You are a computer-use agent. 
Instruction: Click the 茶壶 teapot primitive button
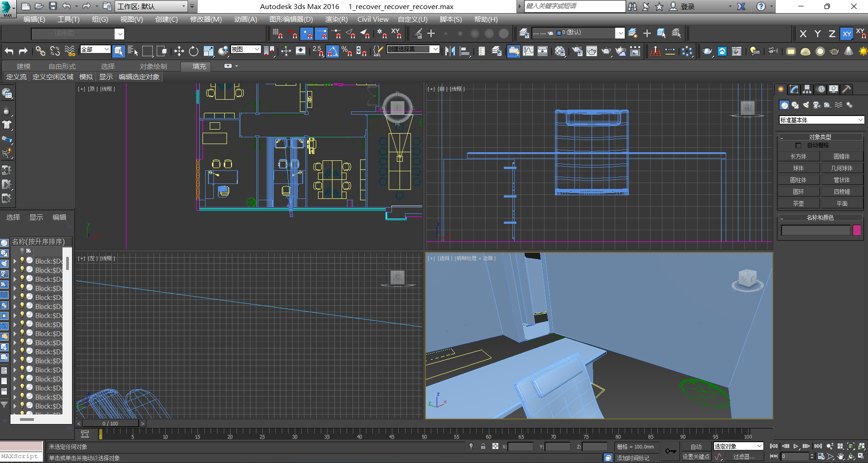(x=798, y=204)
